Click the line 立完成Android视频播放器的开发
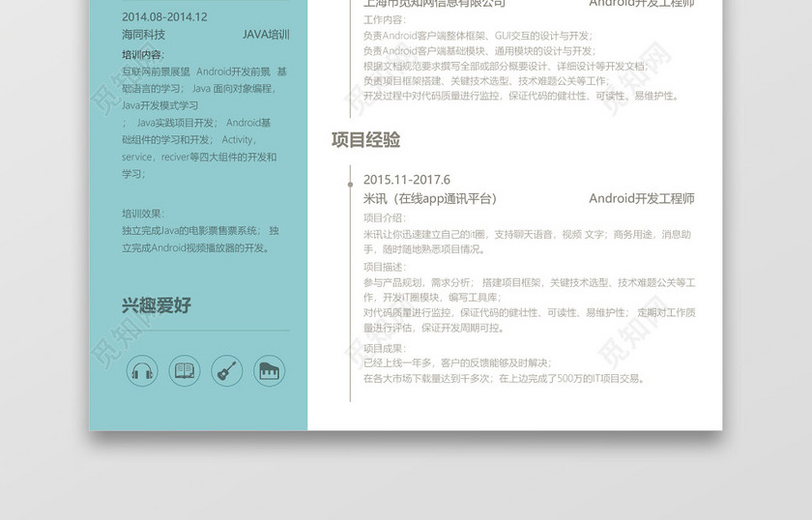 click(197, 248)
